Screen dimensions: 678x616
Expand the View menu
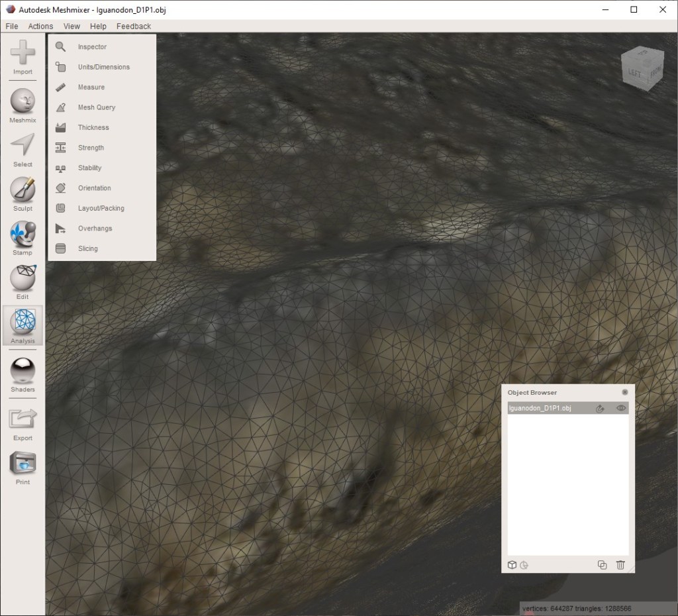click(x=72, y=26)
